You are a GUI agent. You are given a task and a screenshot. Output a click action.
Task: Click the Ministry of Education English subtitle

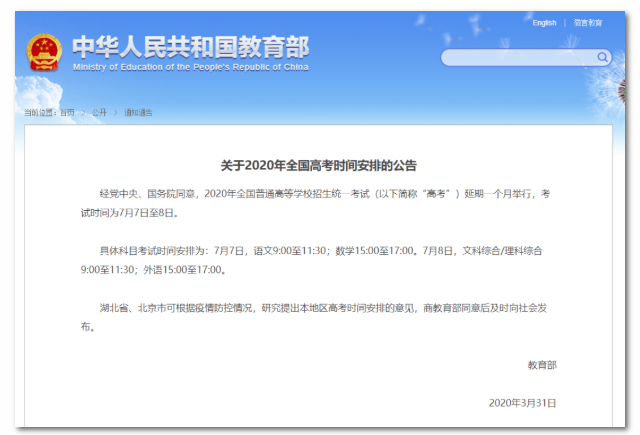click(190, 67)
